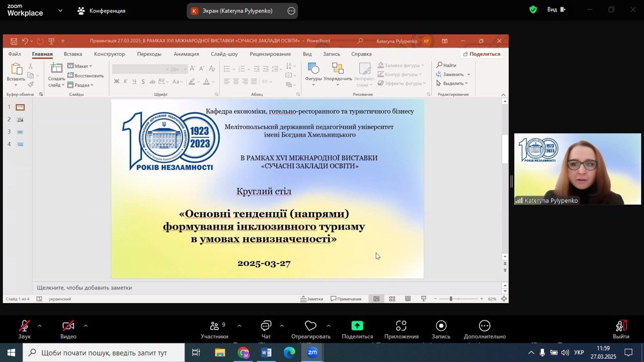Open the Zoom chat panel
Viewport: 644px width, 362px height.
266,326
